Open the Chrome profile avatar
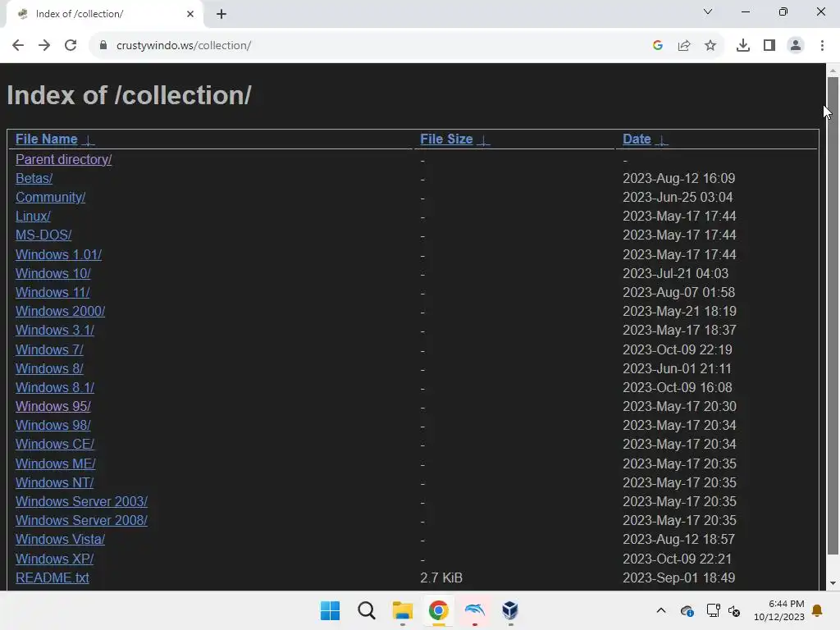Image resolution: width=840 pixels, height=630 pixels. pyautogui.click(x=796, y=46)
